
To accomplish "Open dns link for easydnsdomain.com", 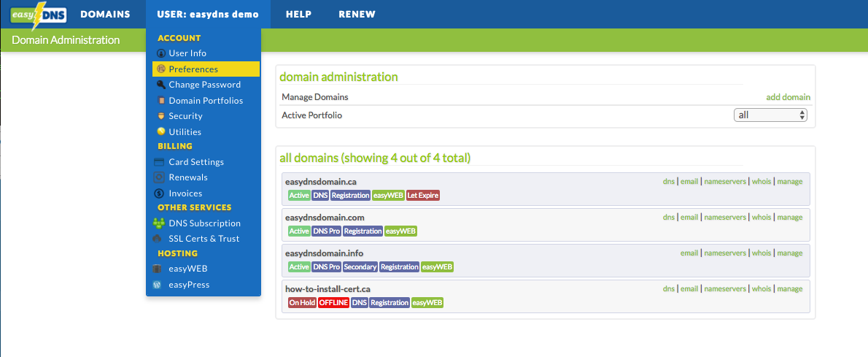I will click(669, 218).
